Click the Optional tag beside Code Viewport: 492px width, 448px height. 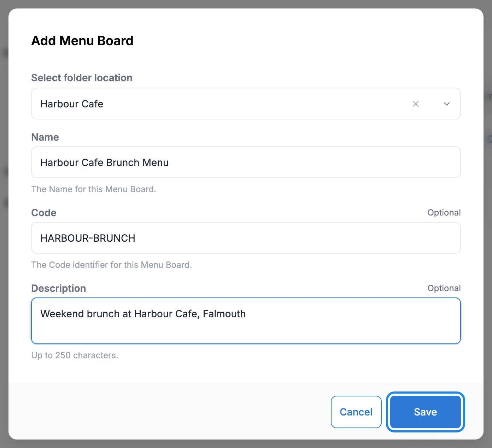point(444,213)
